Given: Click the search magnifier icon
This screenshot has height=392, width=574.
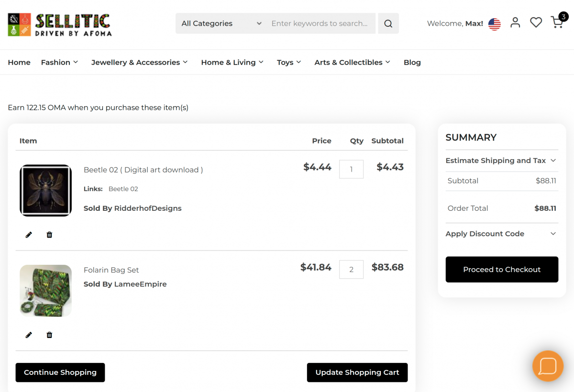Looking at the screenshot, I should pyautogui.click(x=388, y=23).
